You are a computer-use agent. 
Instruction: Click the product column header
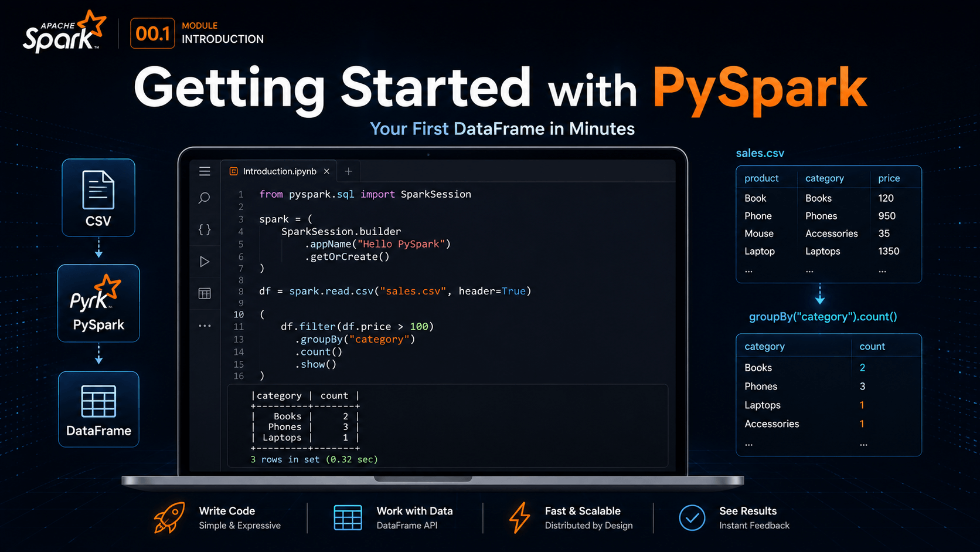pyautogui.click(x=761, y=178)
